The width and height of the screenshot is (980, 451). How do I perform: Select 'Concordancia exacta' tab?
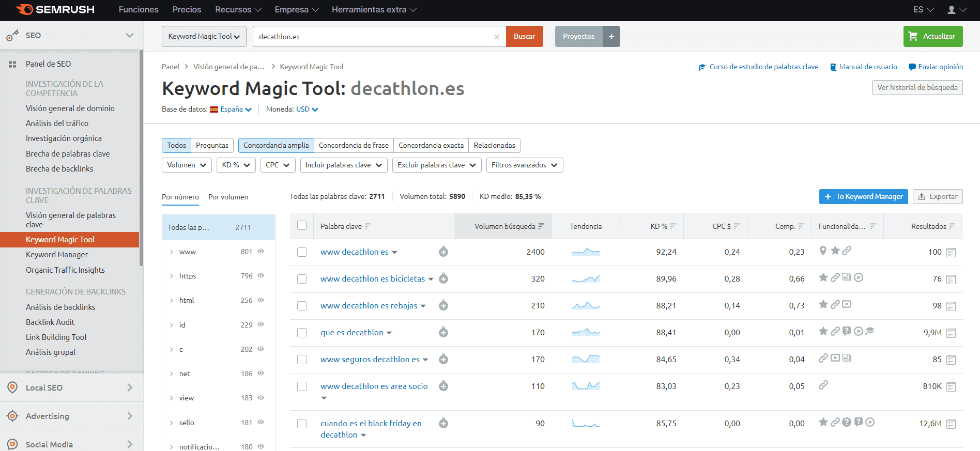coord(431,145)
